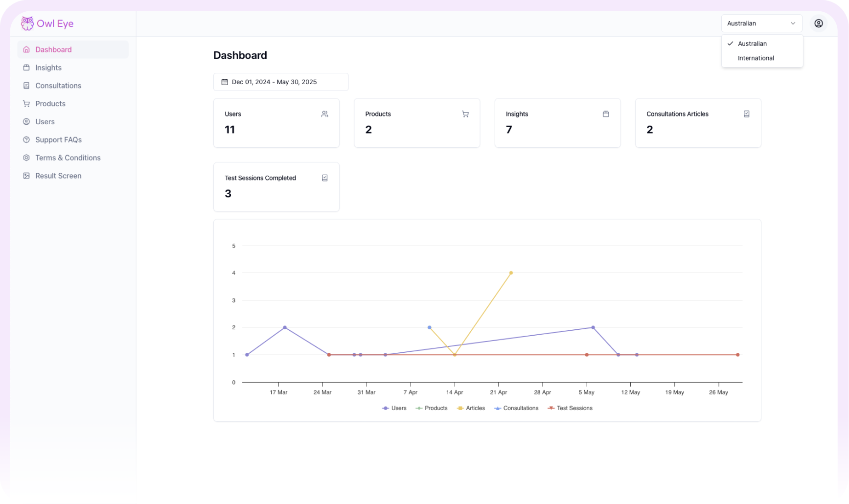The height and width of the screenshot is (504, 849).
Task: Go to Support FAQs page
Action: coord(58,139)
